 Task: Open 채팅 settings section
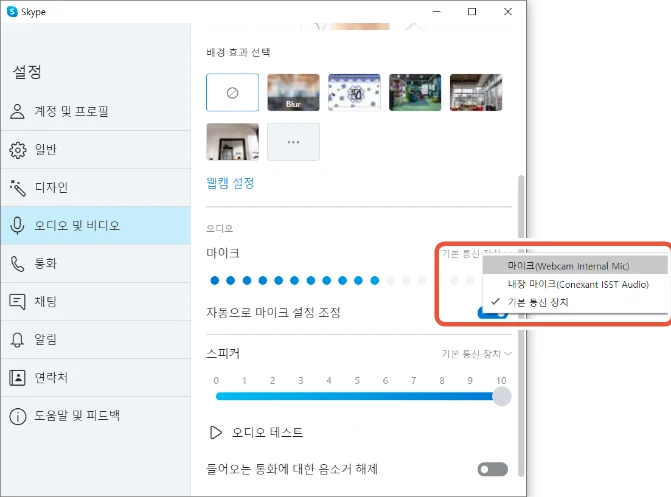click(95, 302)
